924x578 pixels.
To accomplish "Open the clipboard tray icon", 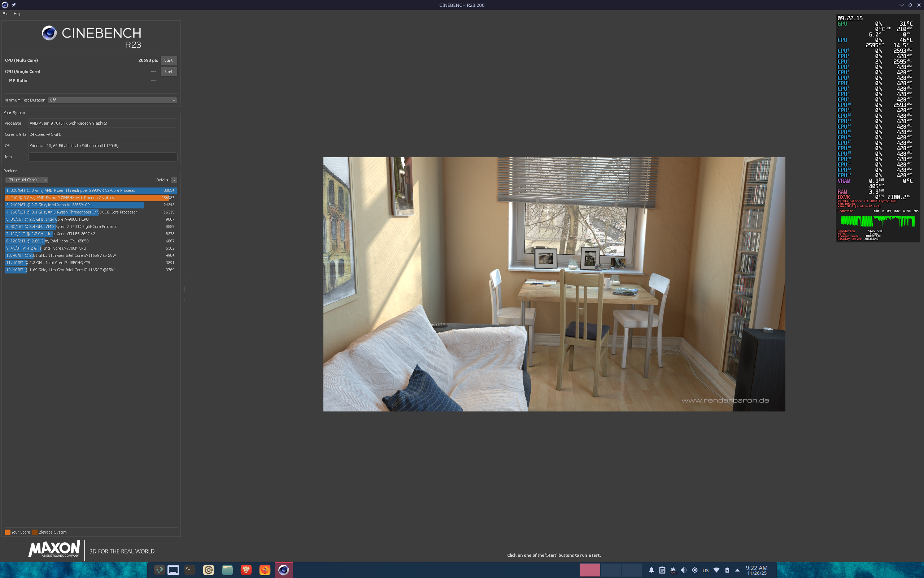I will click(662, 570).
